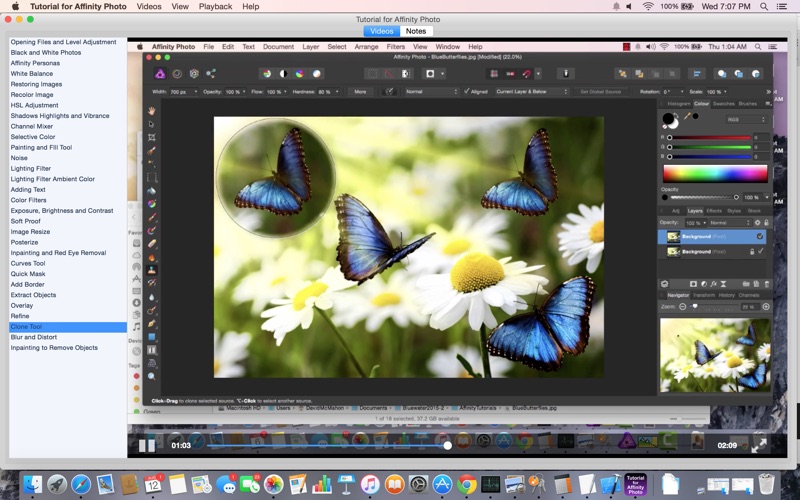Select the highlighted Background layer row
The image size is (800, 500).
tap(712, 236)
